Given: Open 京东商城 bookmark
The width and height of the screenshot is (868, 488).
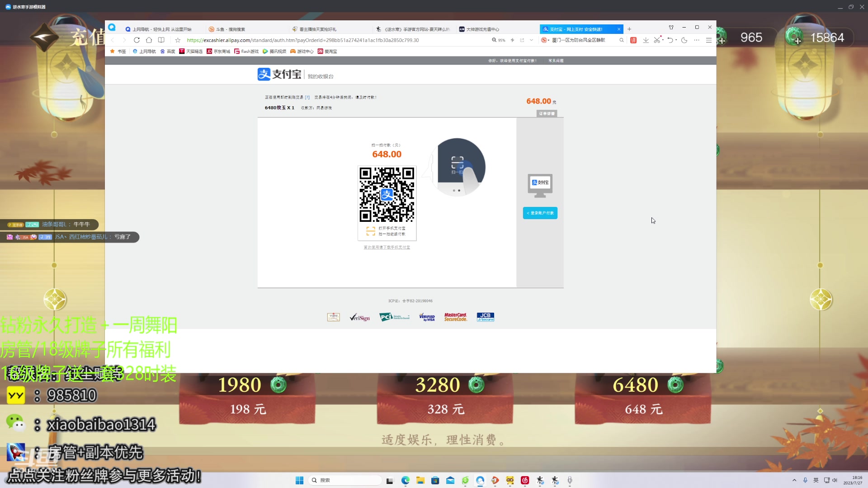Looking at the screenshot, I should coord(218,52).
